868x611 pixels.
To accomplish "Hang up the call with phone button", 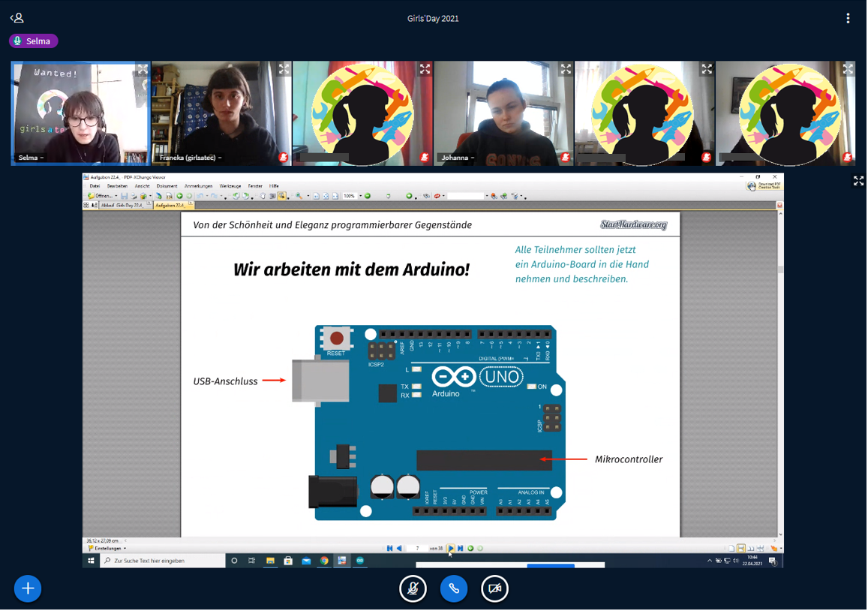I will tap(454, 588).
